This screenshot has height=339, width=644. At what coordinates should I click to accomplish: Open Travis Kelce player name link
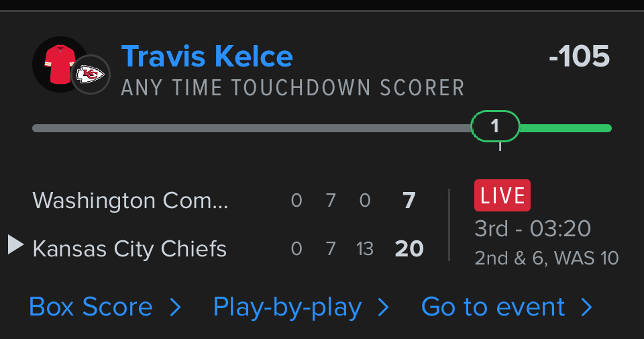coord(207,56)
